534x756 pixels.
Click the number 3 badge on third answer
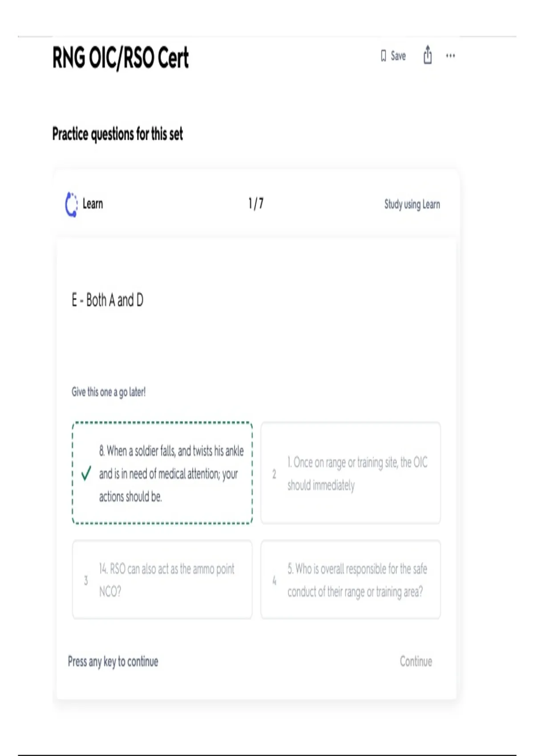tap(86, 580)
